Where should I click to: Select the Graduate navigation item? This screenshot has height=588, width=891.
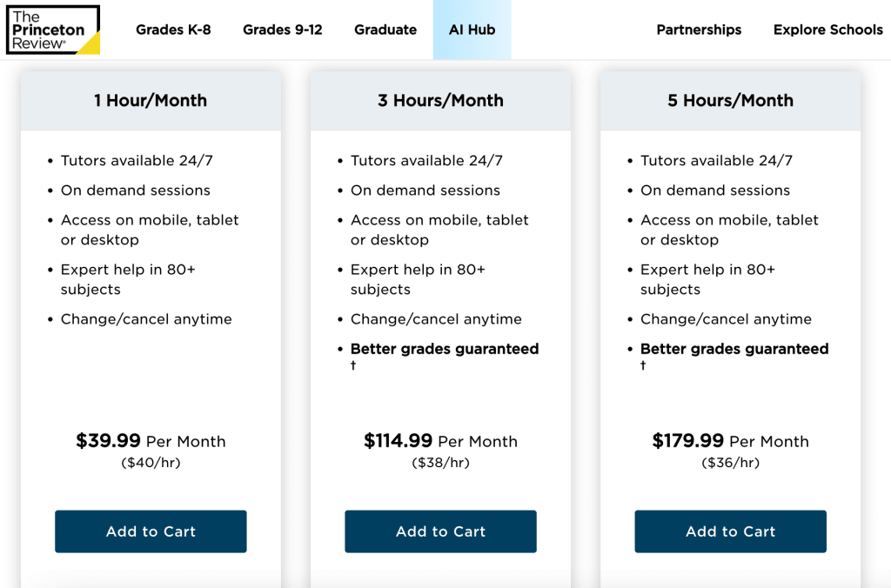click(385, 30)
